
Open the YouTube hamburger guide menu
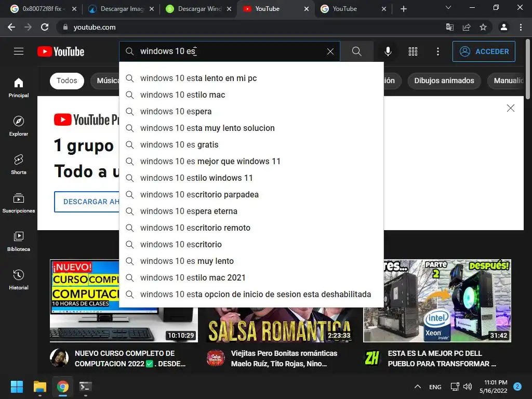(x=19, y=51)
